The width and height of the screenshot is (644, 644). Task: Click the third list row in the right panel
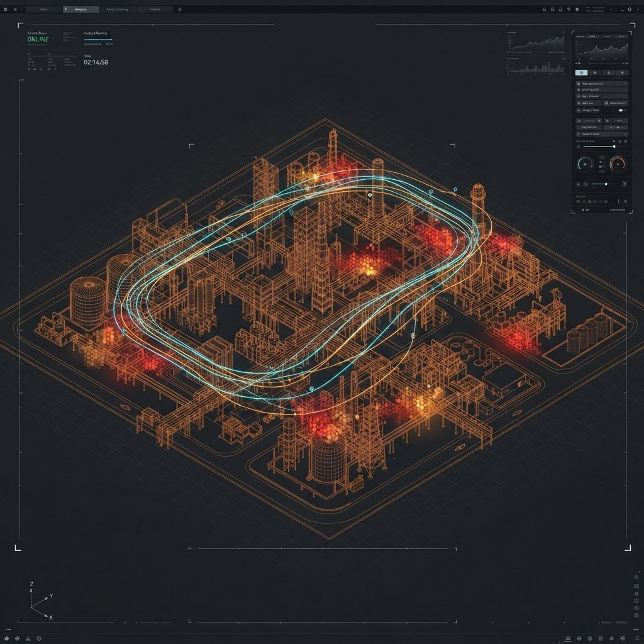(602, 96)
